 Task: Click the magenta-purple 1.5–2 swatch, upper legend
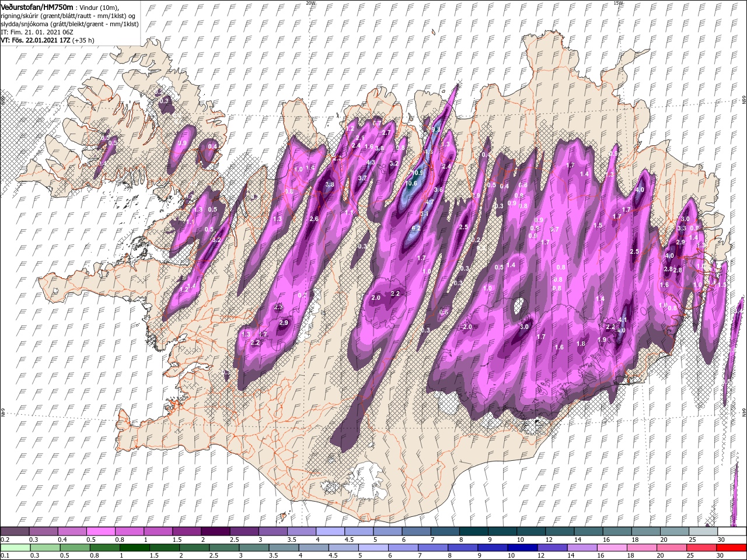click(x=186, y=531)
